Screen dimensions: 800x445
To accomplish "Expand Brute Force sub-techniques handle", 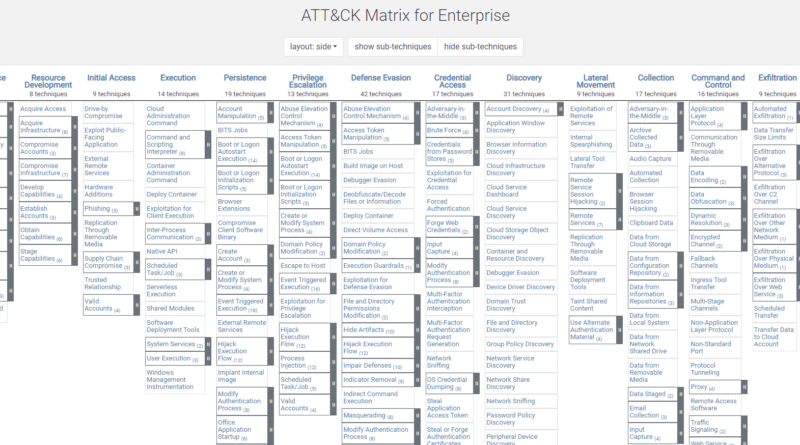I will pyautogui.click(x=477, y=130).
